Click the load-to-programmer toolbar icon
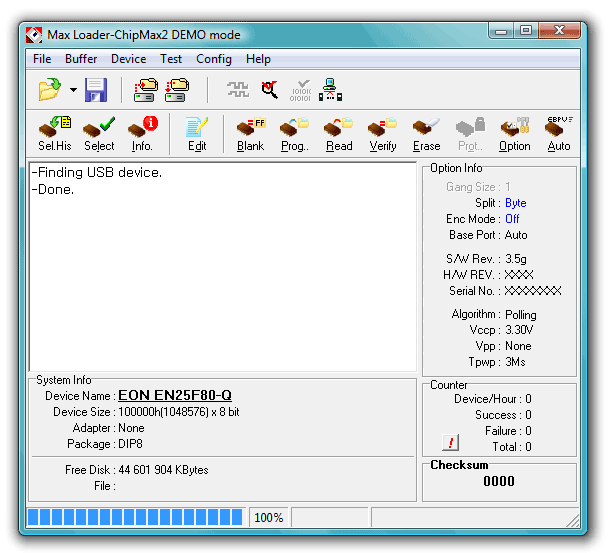 pyautogui.click(x=146, y=90)
